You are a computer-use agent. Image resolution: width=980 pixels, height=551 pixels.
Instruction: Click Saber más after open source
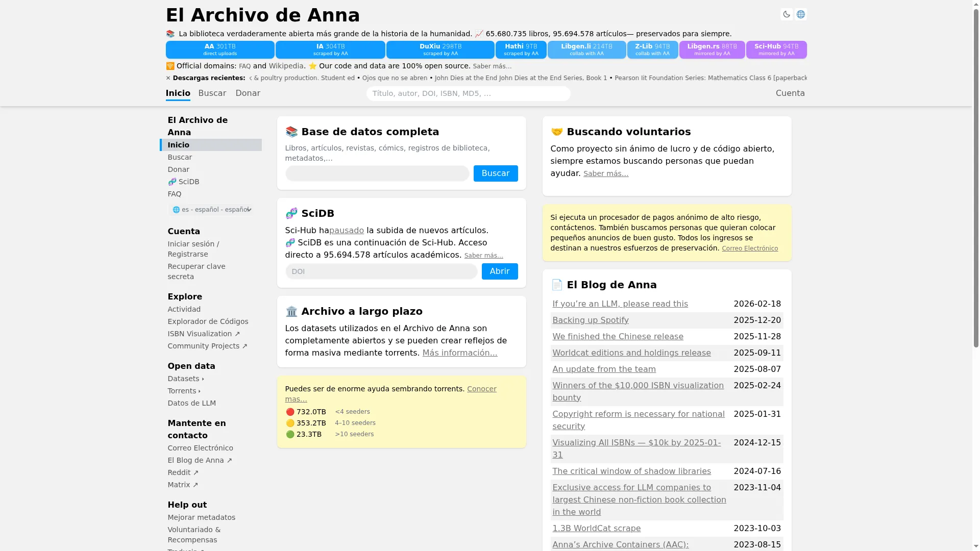(x=492, y=66)
